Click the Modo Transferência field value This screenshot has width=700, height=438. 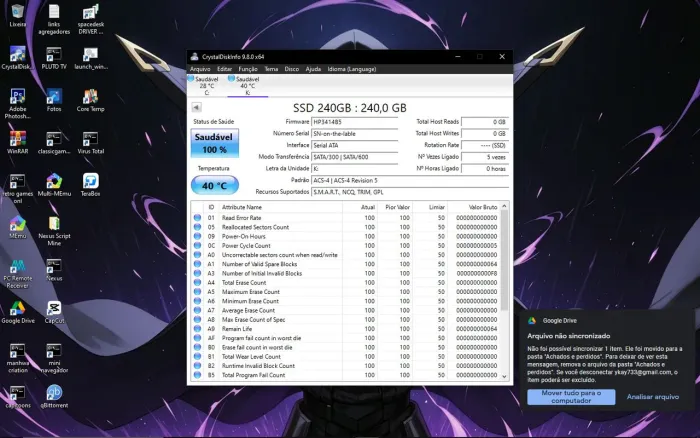coord(354,157)
